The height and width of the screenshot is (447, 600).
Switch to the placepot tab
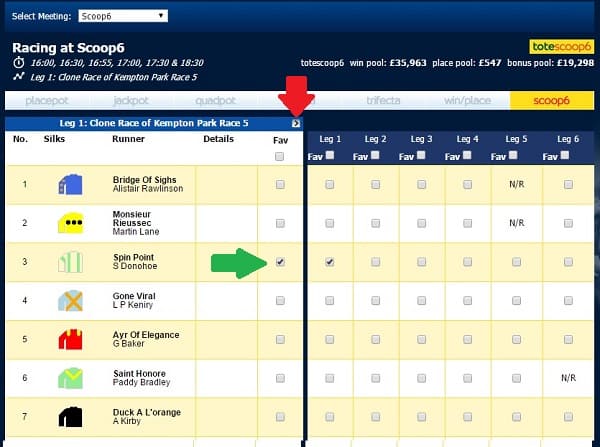click(47, 101)
